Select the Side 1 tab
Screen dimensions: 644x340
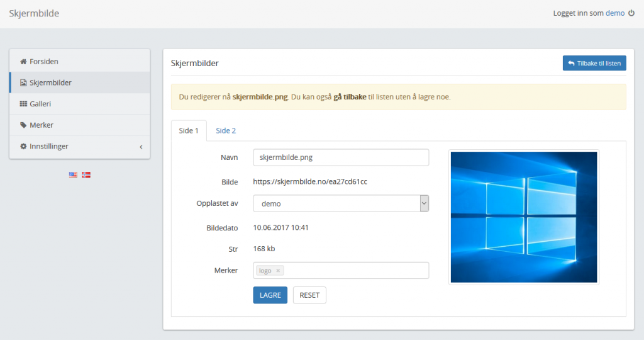point(189,131)
